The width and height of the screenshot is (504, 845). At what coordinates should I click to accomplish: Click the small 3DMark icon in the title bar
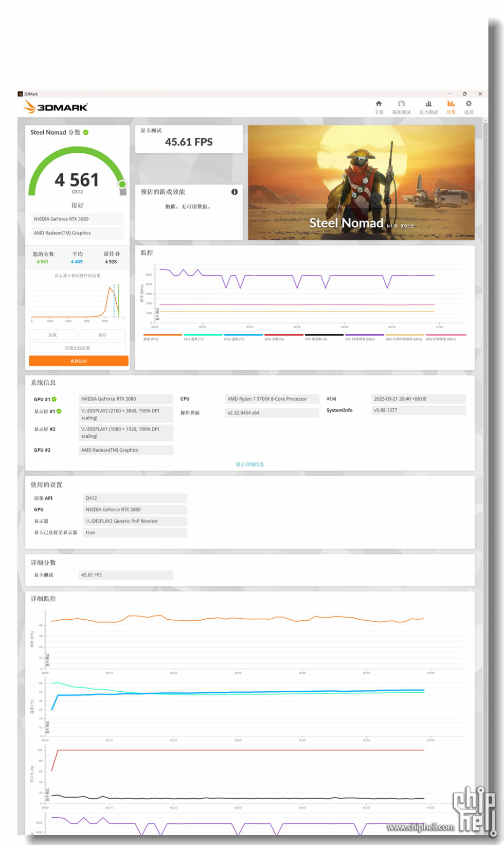point(20,94)
